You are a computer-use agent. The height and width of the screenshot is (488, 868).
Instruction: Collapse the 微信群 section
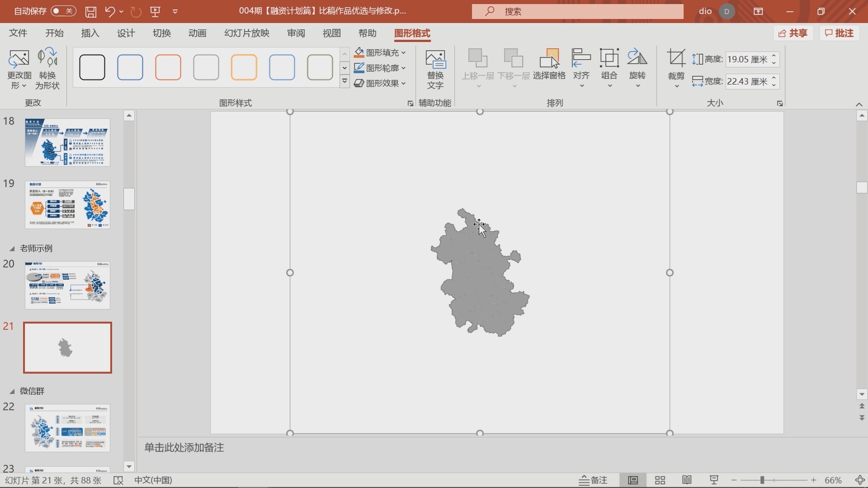12,391
